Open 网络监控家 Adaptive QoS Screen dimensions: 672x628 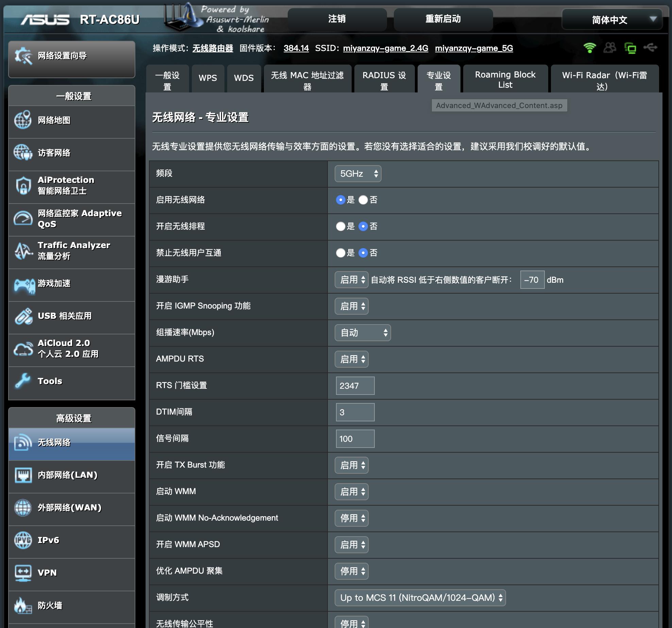coord(71,219)
